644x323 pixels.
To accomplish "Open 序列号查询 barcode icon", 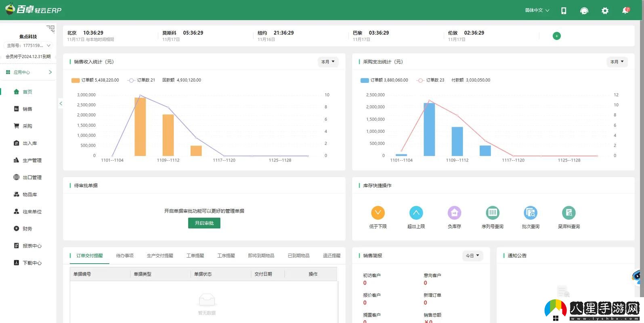I will [493, 212].
